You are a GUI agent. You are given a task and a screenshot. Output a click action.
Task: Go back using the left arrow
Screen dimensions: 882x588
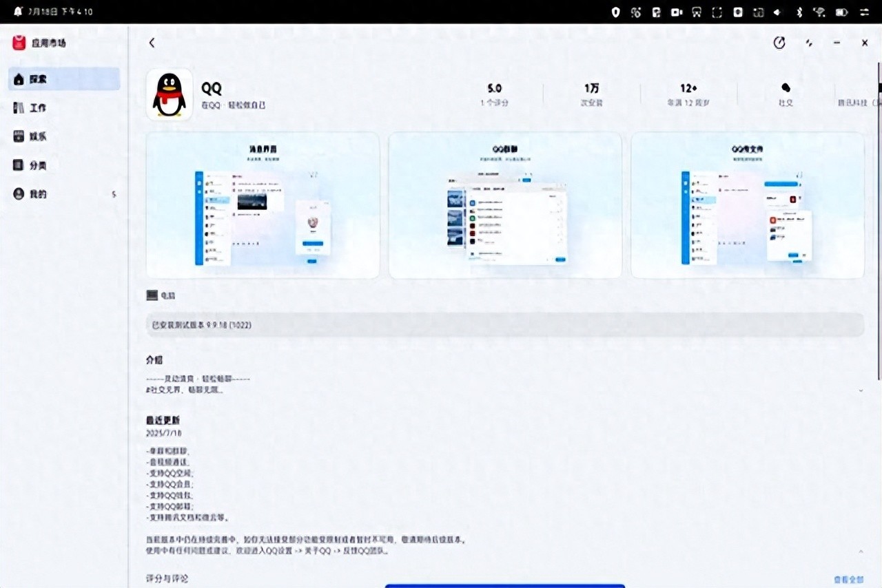[152, 43]
